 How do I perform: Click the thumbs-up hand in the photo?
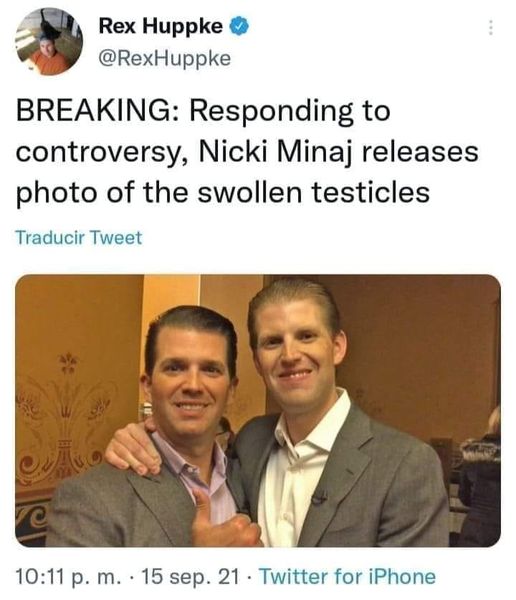point(224,520)
